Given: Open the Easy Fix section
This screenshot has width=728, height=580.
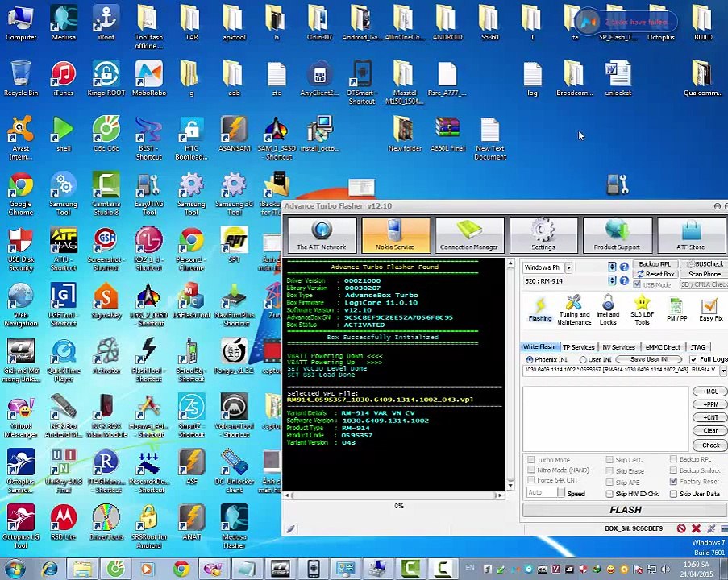Looking at the screenshot, I should pyautogui.click(x=710, y=309).
